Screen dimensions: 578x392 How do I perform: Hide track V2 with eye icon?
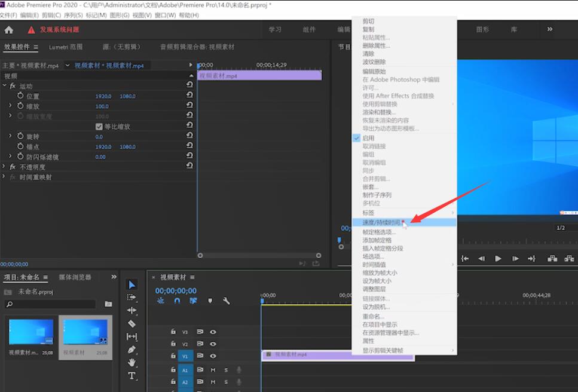(x=213, y=344)
